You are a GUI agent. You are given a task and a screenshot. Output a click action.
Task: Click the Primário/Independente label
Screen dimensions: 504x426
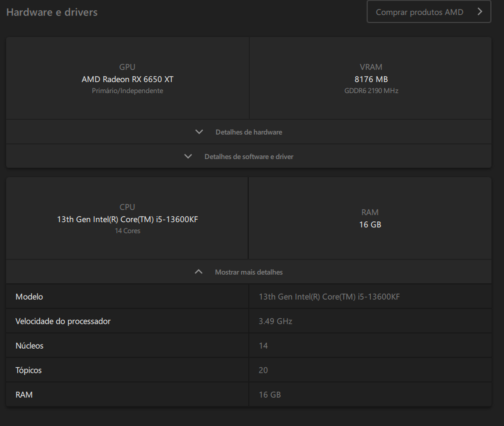[127, 91]
